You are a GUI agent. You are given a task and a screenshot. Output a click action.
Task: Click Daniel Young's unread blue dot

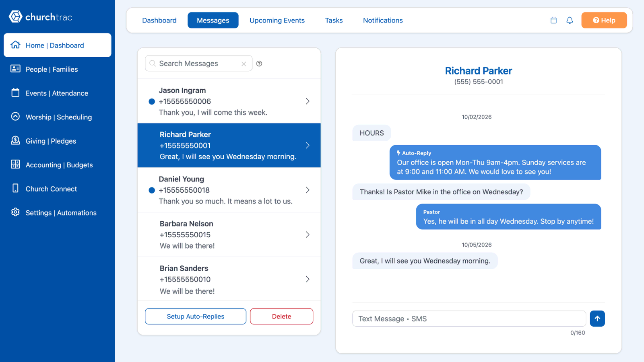[x=152, y=190]
